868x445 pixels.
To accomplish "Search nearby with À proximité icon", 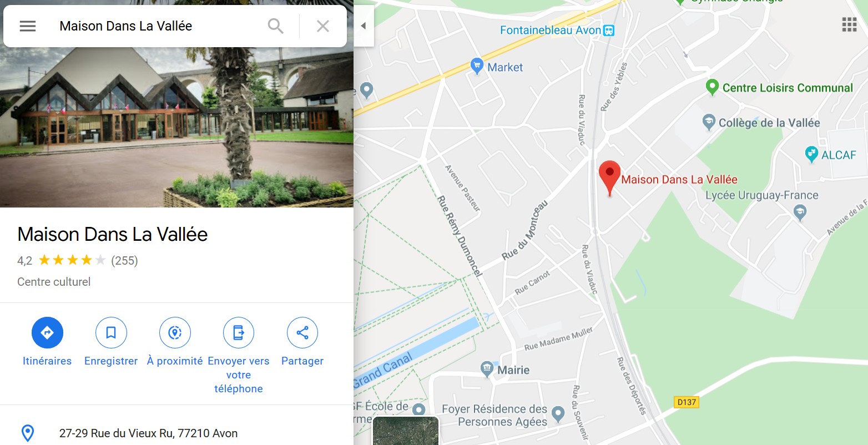I will (x=175, y=333).
